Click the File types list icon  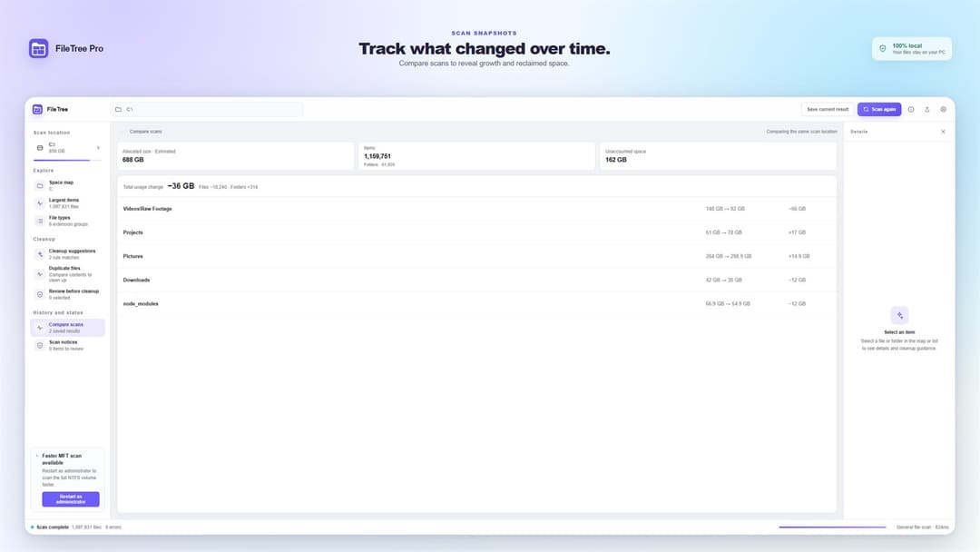pos(40,221)
